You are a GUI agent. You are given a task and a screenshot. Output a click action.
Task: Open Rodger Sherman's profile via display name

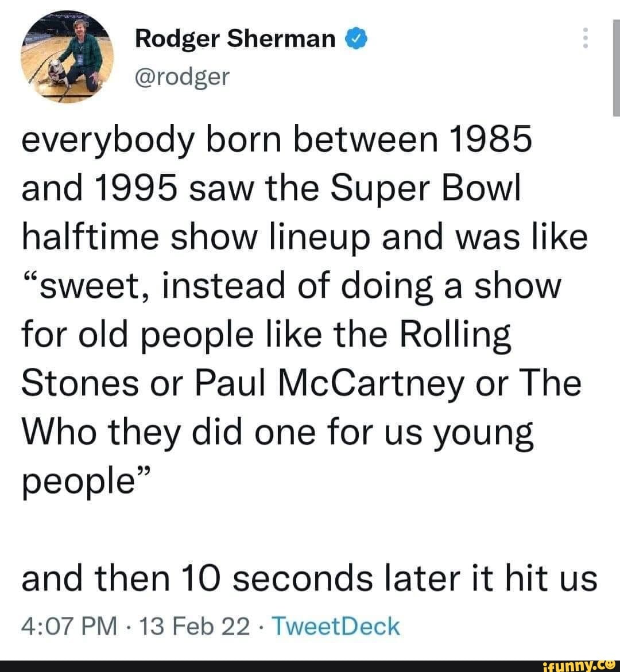[235, 38]
